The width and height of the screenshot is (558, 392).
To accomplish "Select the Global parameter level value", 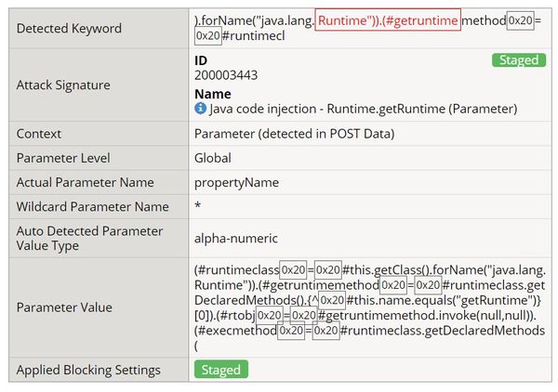I will (213, 158).
